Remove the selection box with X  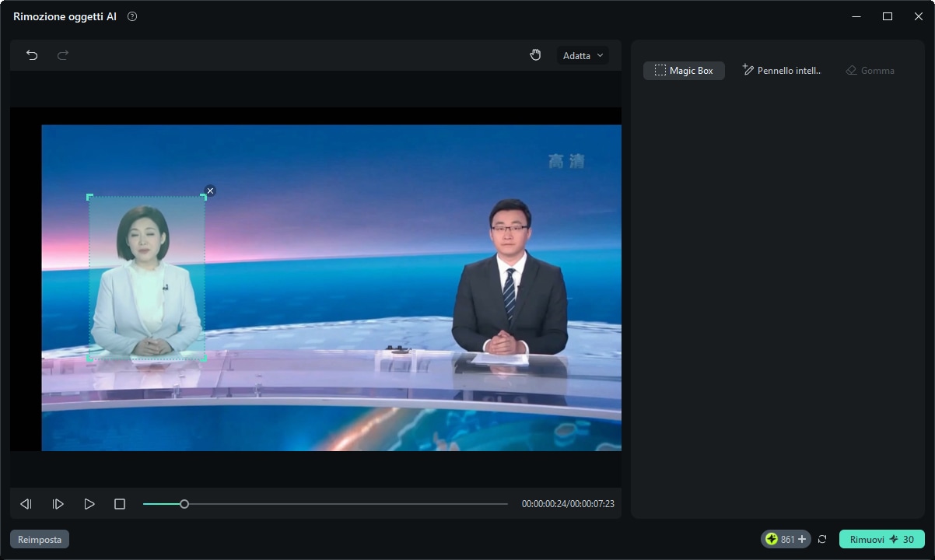pos(210,191)
